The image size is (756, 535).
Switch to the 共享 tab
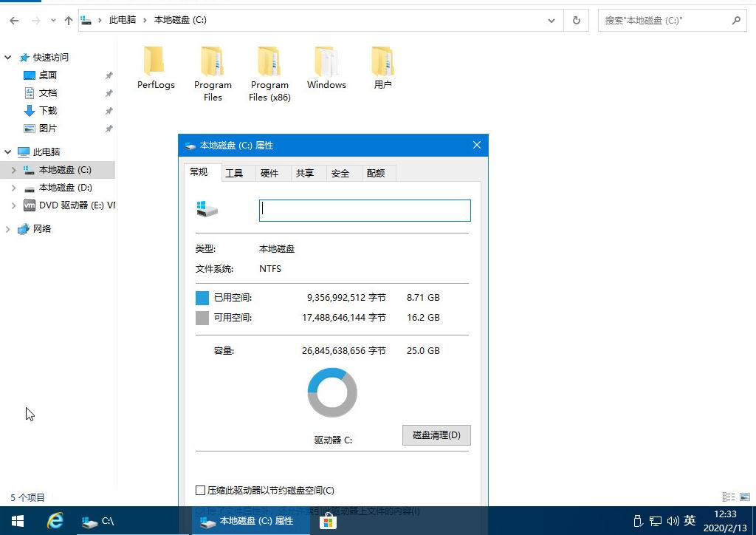click(x=305, y=173)
